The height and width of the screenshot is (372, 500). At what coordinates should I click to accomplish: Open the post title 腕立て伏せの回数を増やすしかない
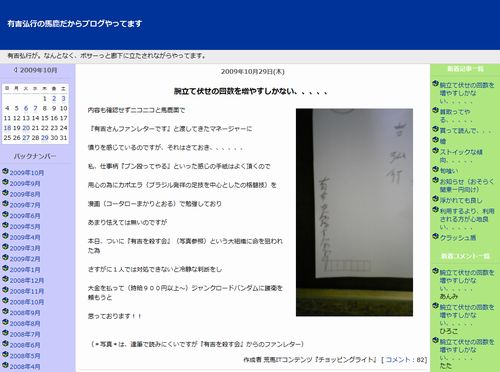(251, 91)
